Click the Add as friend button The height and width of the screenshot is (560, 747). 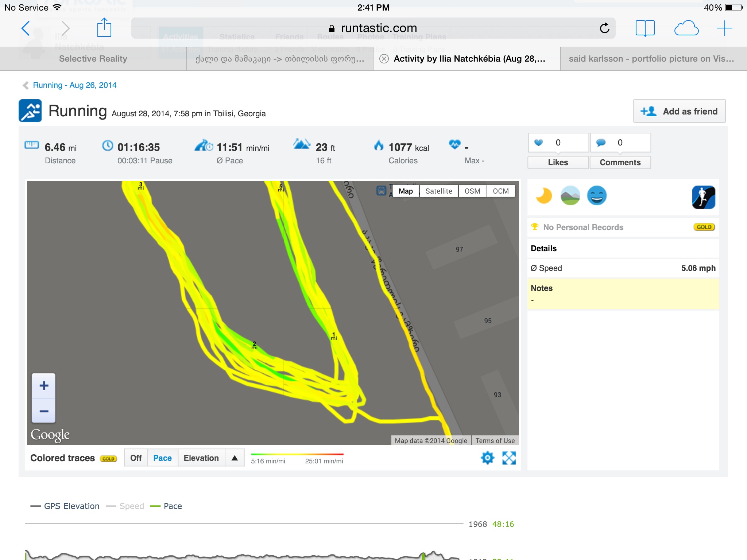click(x=679, y=111)
